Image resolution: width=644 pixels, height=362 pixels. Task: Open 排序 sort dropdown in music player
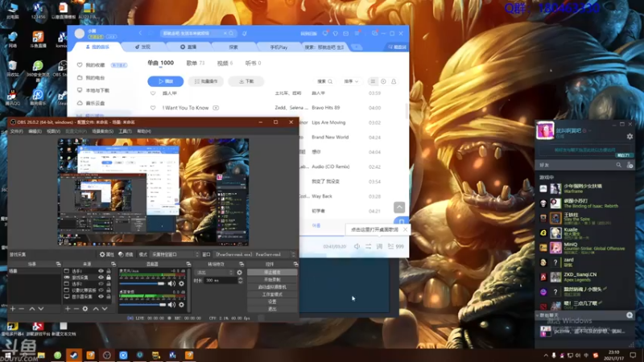tap(351, 81)
